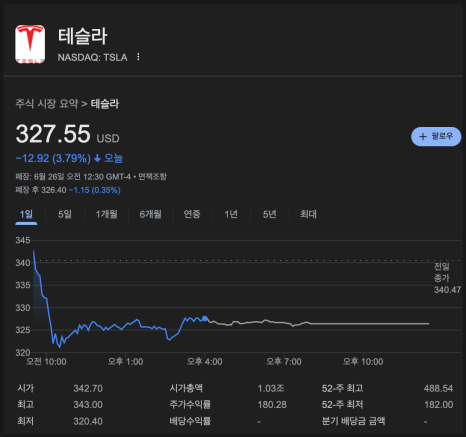Click the Tesla logo icon

tap(30, 44)
